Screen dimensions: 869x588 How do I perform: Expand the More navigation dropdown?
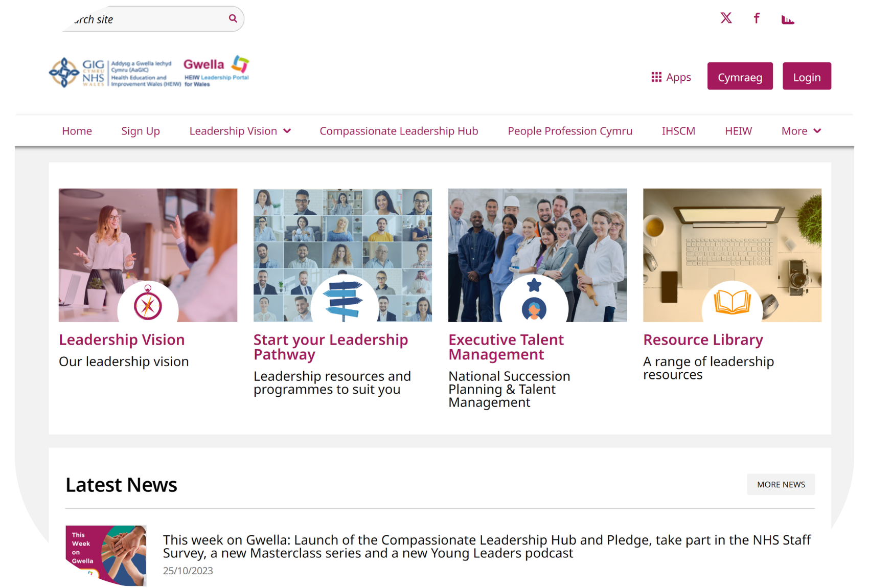pyautogui.click(x=801, y=131)
